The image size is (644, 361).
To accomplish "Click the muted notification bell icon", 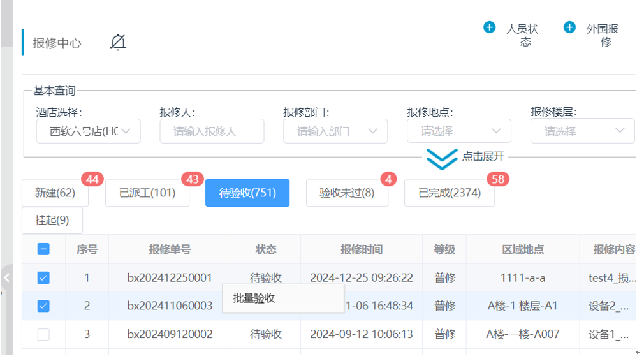I will coord(118,43).
